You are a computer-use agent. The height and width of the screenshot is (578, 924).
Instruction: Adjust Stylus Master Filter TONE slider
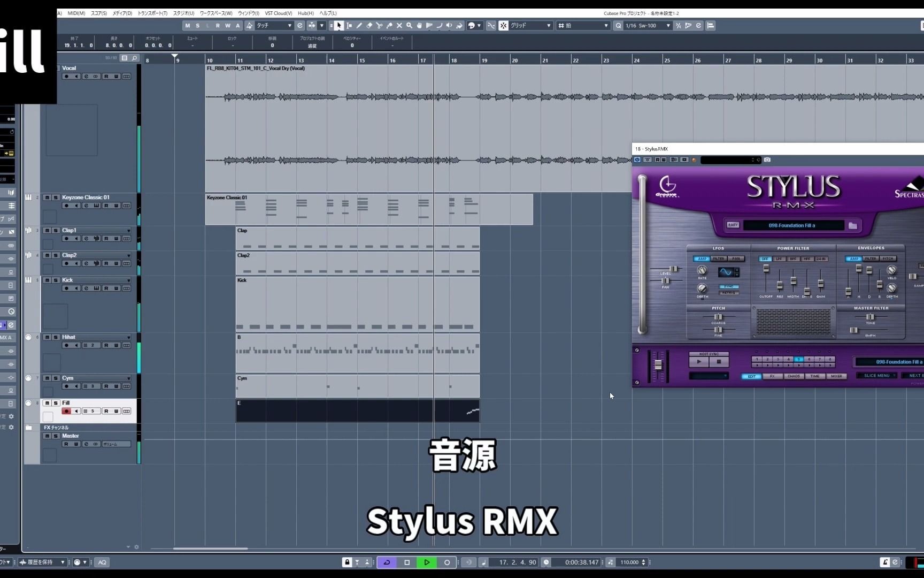pyautogui.click(x=870, y=317)
